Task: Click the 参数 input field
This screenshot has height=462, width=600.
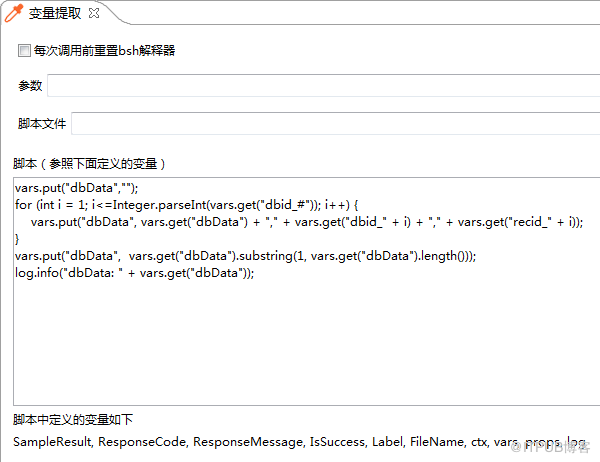Action: click(323, 85)
